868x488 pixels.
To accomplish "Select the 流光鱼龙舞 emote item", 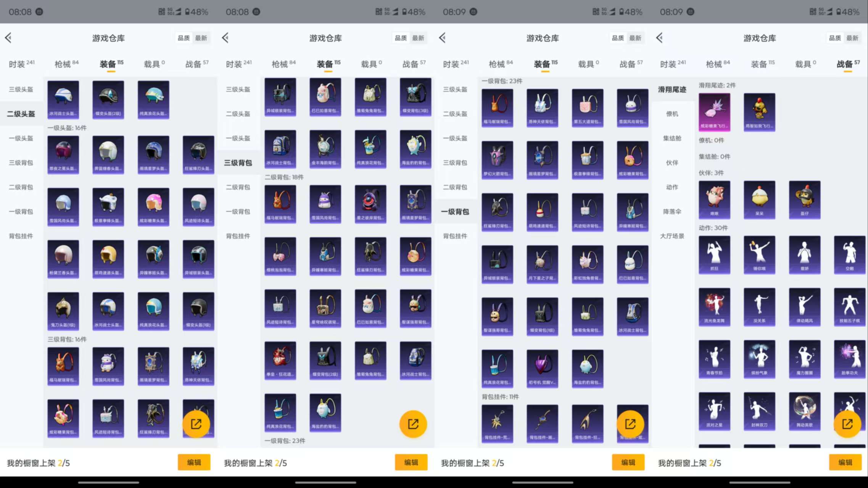I will point(714,306).
